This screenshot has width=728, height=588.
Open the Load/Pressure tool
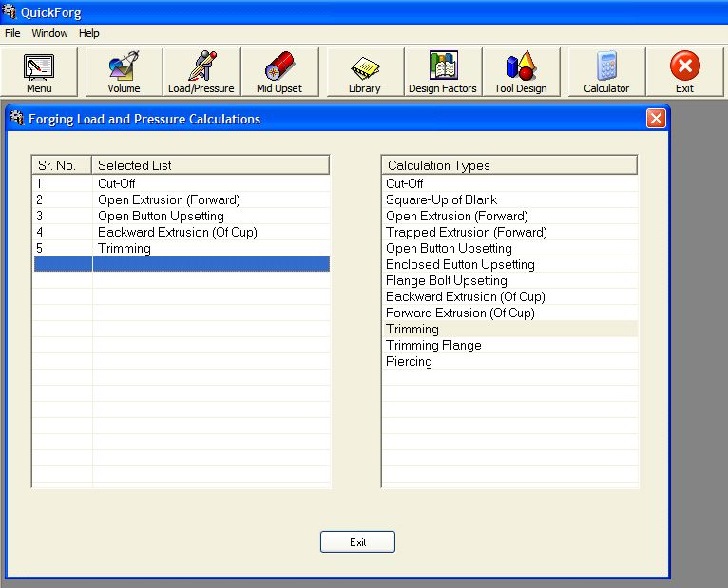click(201, 73)
